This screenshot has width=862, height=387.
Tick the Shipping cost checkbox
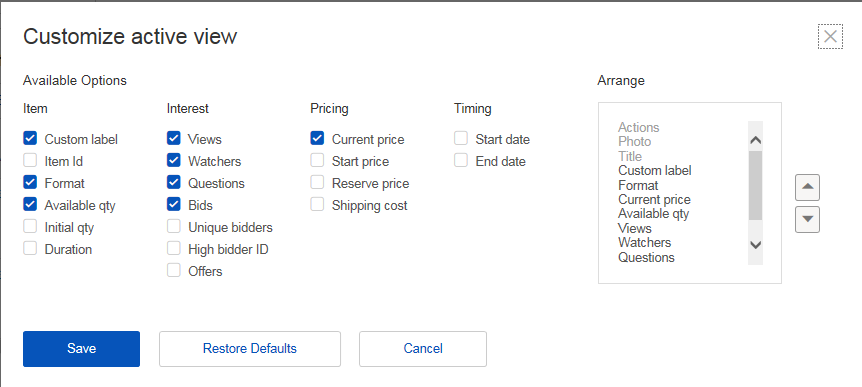[x=317, y=204]
